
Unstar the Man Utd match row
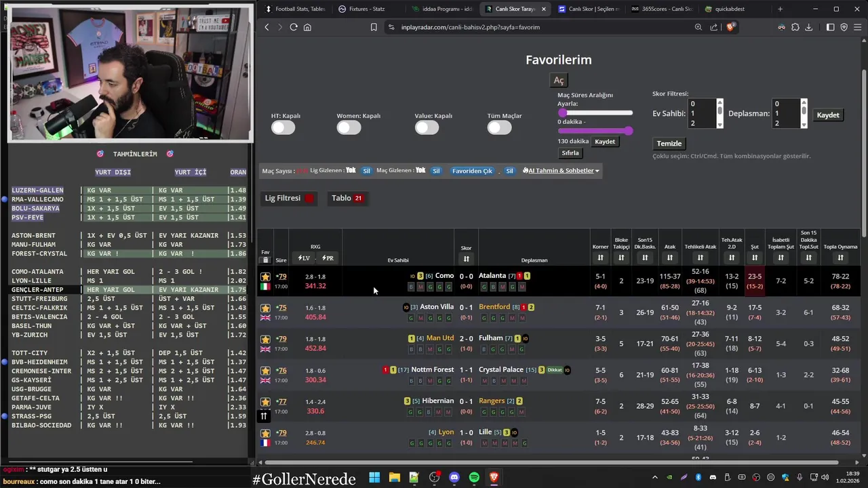point(265,339)
